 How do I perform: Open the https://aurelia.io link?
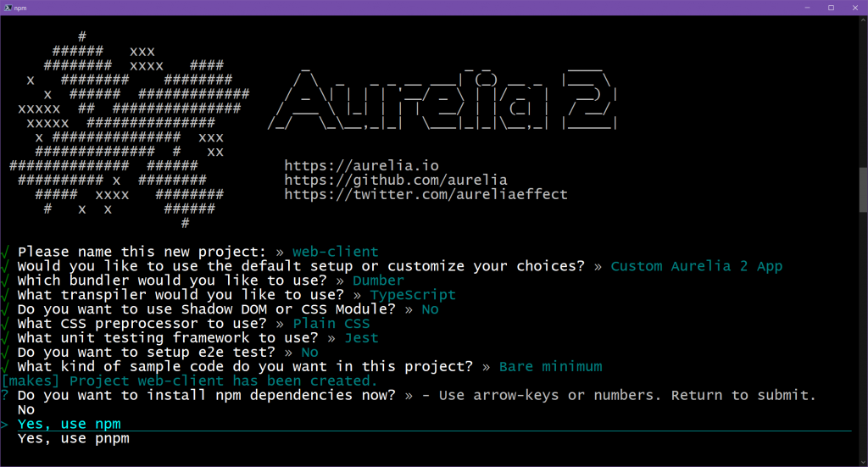pyautogui.click(x=361, y=165)
